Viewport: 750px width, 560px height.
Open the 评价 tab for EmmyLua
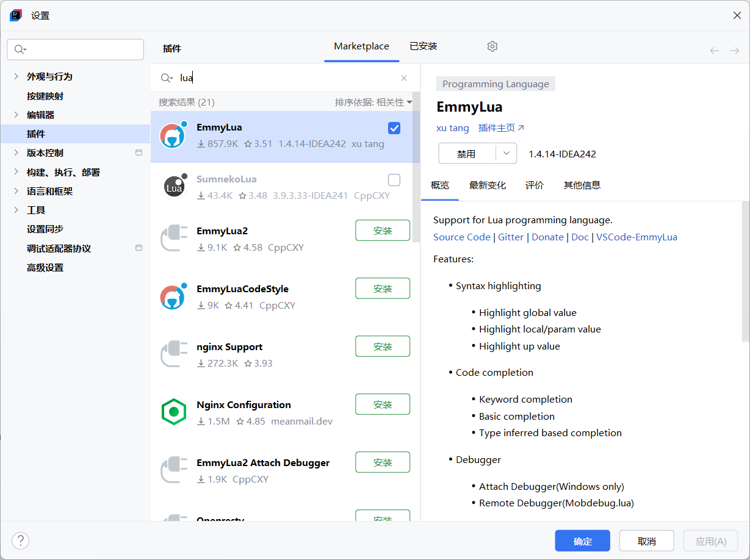pos(535,185)
